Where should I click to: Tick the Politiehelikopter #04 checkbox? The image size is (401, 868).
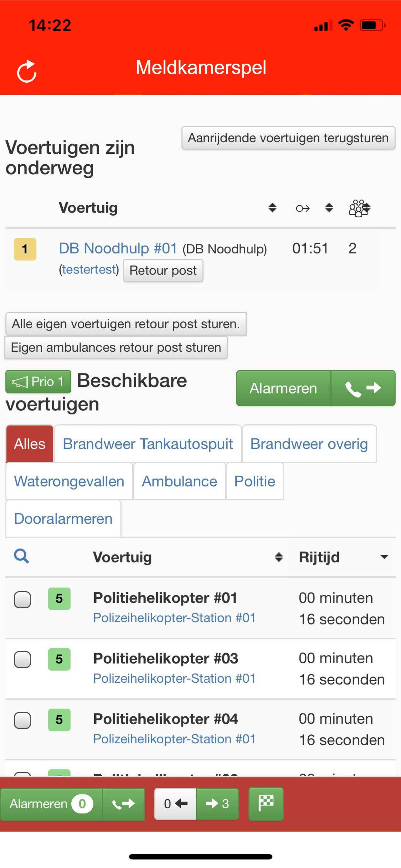tap(23, 720)
